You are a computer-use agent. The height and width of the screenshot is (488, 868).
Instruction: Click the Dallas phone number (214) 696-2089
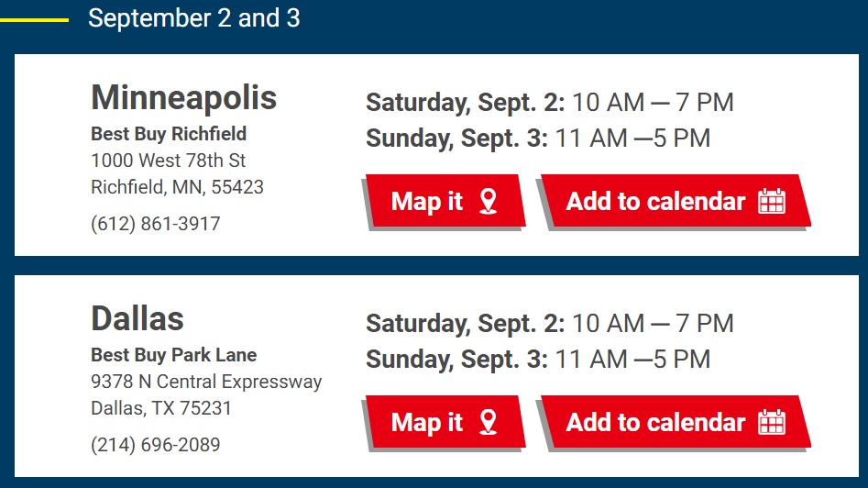click(156, 445)
